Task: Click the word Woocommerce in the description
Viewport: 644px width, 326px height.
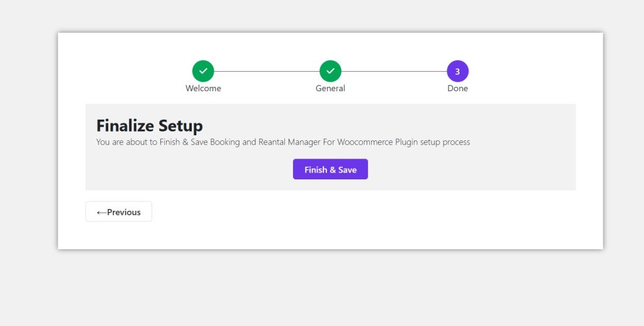Action: (x=365, y=142)
